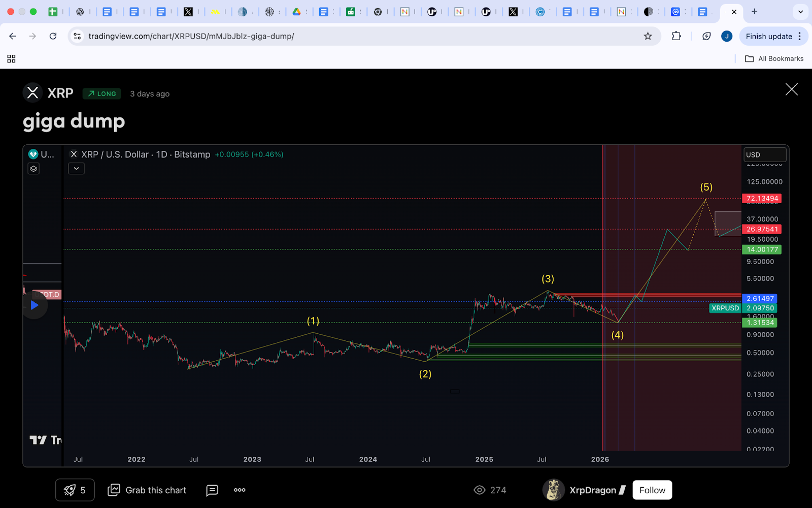Expand the browser tab list chevron
812x508 pixels.
pos(800,12)
